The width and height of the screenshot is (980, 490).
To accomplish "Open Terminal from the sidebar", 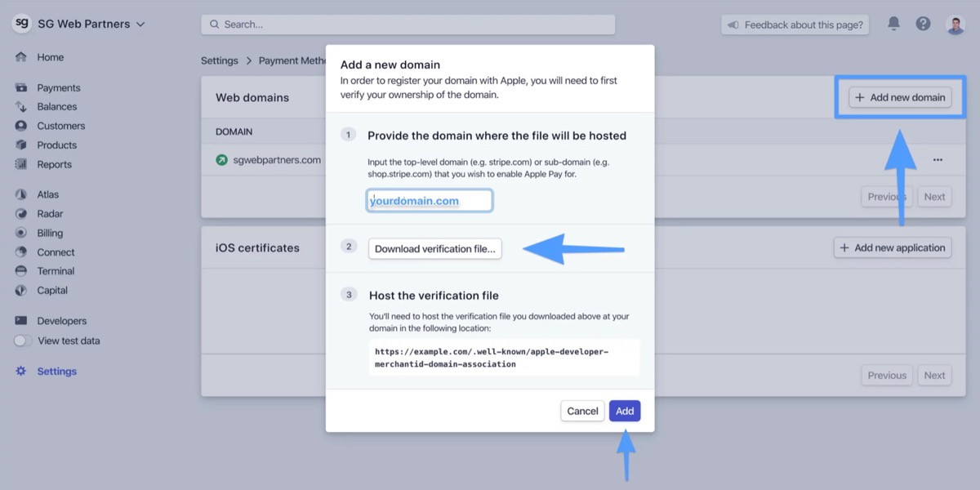I will tap(56, 271).
